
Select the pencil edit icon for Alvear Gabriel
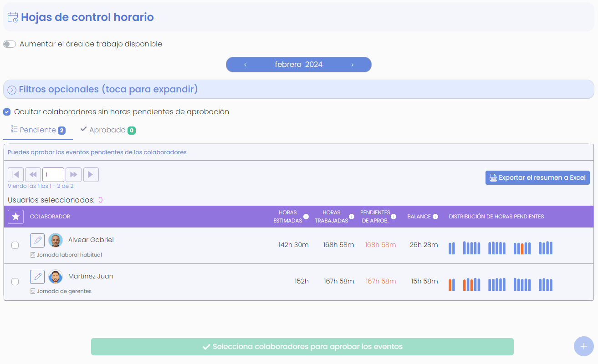(37, 240)
